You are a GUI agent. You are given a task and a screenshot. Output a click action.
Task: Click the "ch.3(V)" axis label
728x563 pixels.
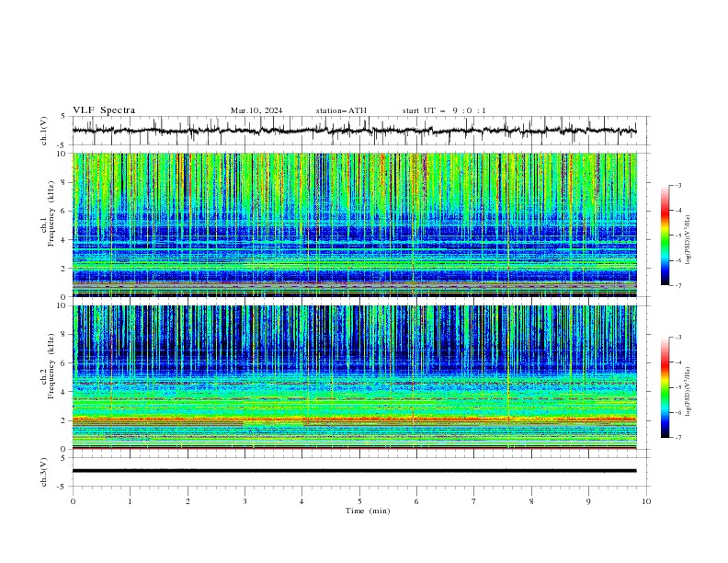click(x=44, y=473)
